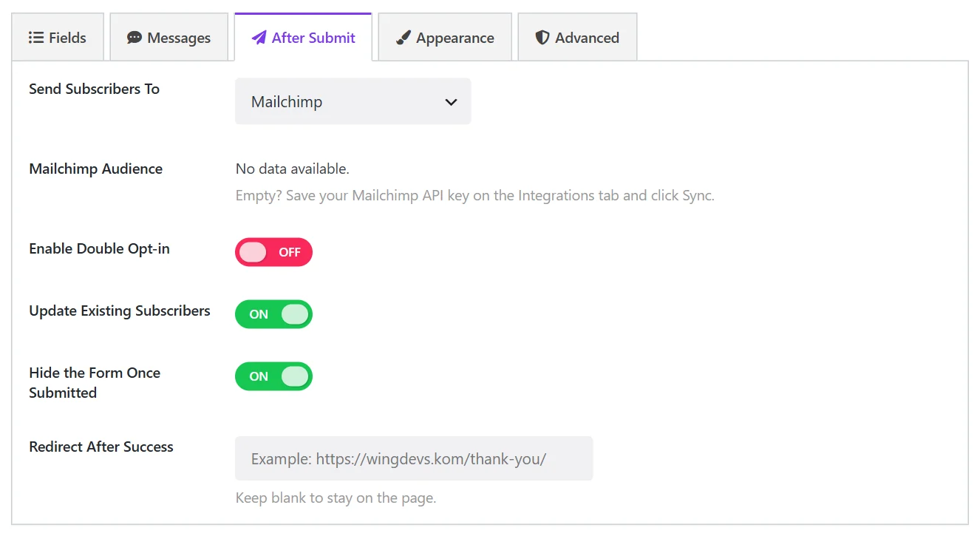Focus the Redirect After Success URL field

414,458
